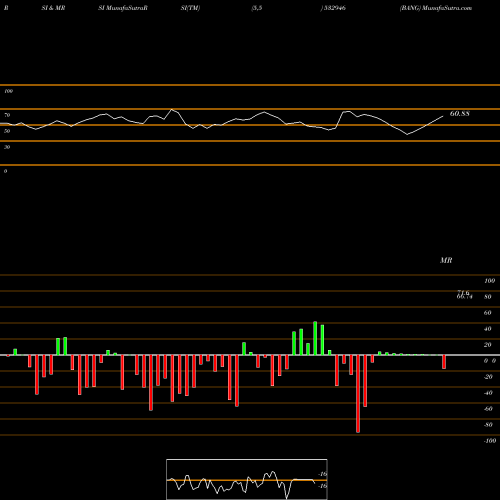The width and height of the screenshot is (500, 500).
Task: Open the mini line chart thumbnail at bottom
Action: (x=247, y=479)
